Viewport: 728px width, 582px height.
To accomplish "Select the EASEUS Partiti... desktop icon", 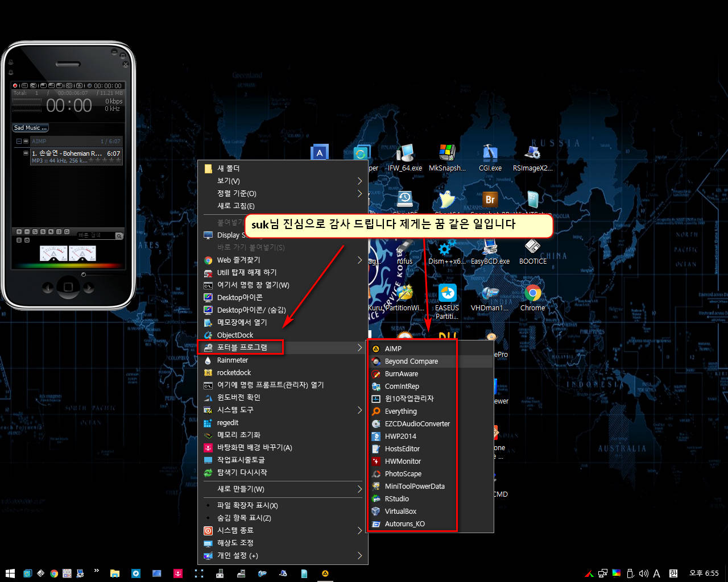I will click(447, 302).
